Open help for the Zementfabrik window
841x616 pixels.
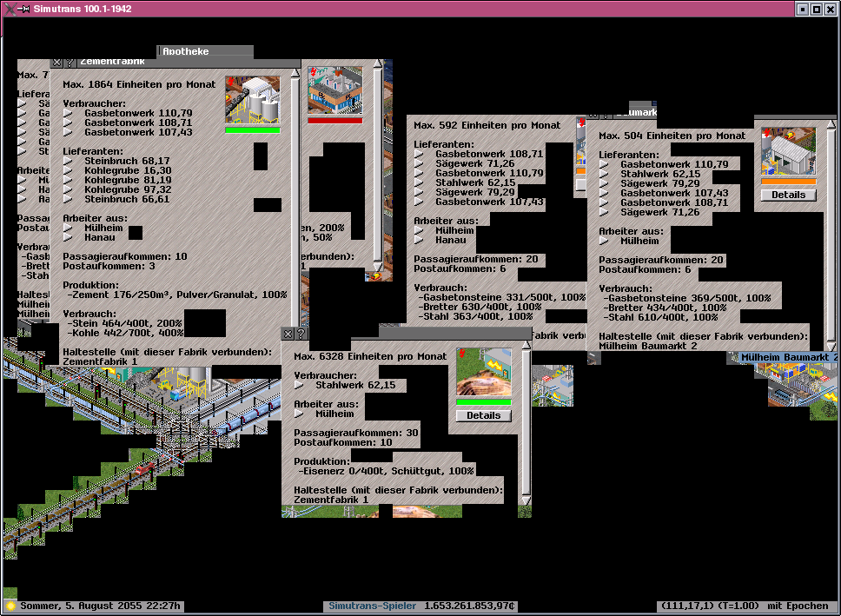pos(70,63)
